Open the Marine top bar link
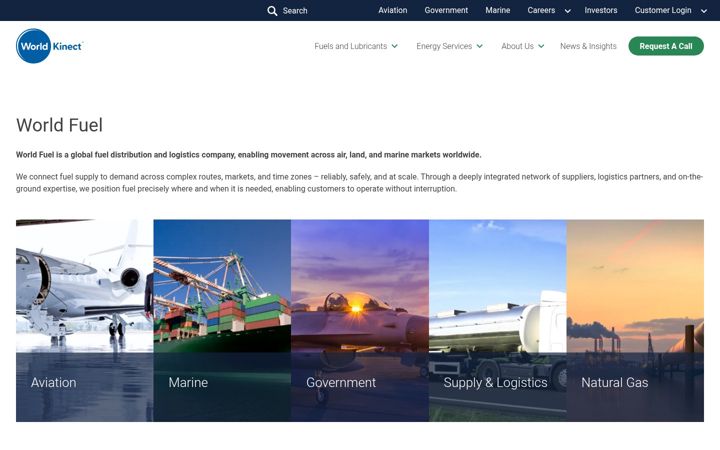This screenshot has height=450, width=720. pos(498,10)
